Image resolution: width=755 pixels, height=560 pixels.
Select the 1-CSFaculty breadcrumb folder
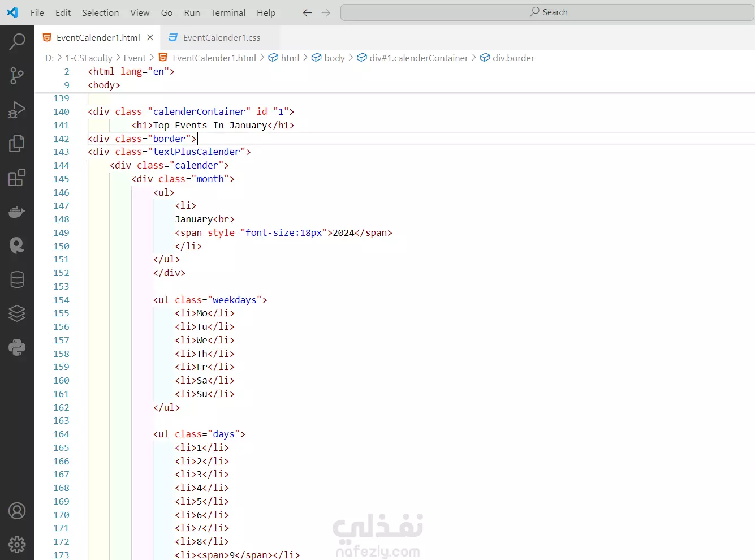tap(89, 58)
